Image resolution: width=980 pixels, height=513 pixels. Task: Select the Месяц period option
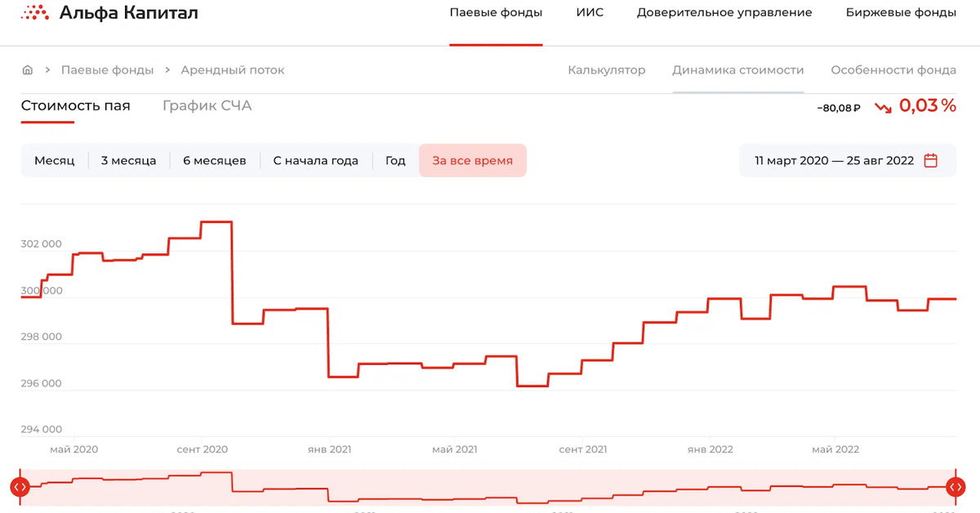(x=55, y=160)
